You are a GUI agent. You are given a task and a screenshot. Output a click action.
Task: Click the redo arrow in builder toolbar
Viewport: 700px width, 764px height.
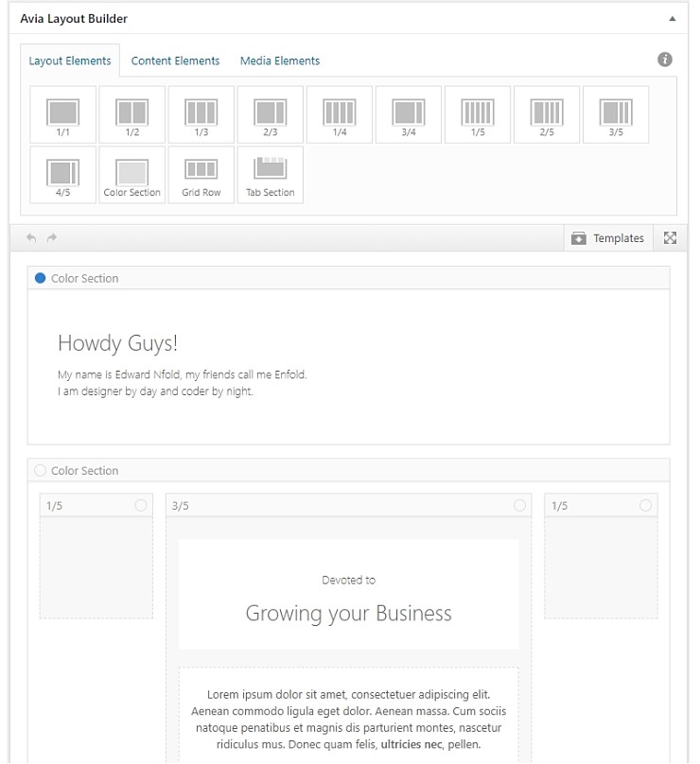pyautogui.click(x=52, y=238)
